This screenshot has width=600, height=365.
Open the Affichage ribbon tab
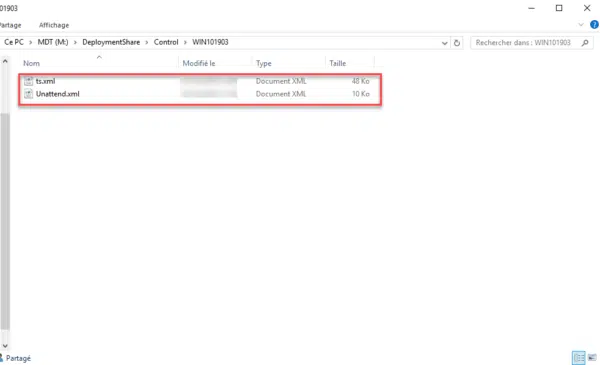[54, 25]
